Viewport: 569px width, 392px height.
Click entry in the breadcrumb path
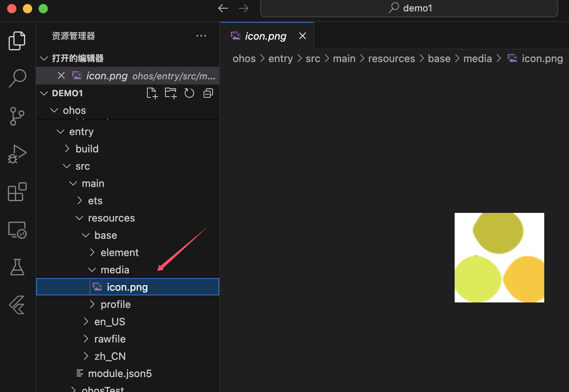pyautogui.click(x=281, y=59)
